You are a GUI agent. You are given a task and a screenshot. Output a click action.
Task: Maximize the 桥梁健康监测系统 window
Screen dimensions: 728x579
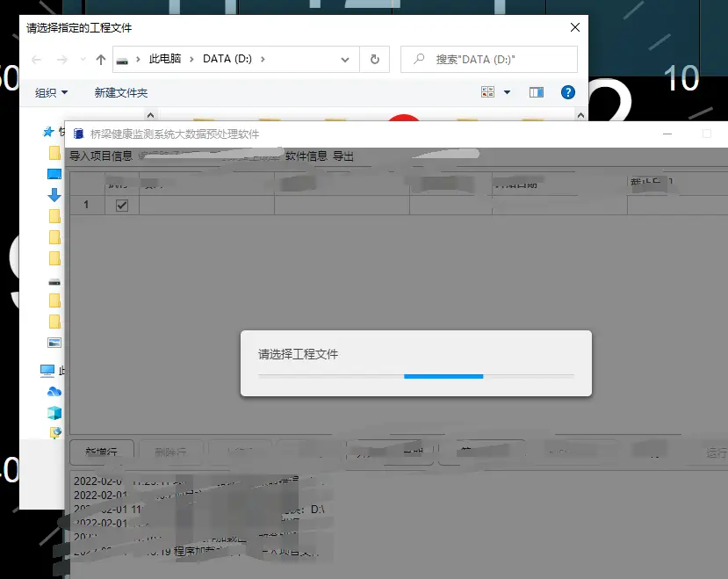707,134
